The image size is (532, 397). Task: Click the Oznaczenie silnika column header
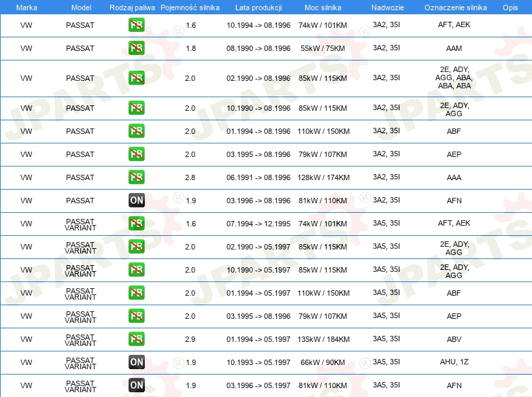pyautogui.click(x=455, y=7)
